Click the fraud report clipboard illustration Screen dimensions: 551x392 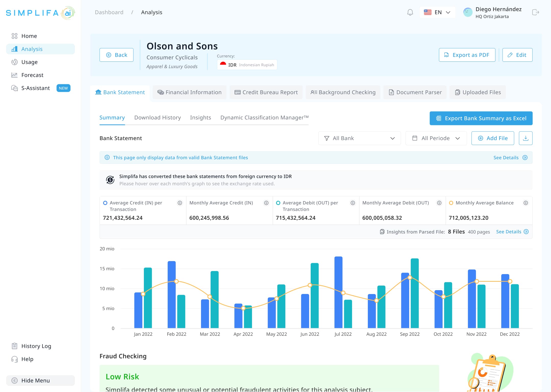coord(490,373)
